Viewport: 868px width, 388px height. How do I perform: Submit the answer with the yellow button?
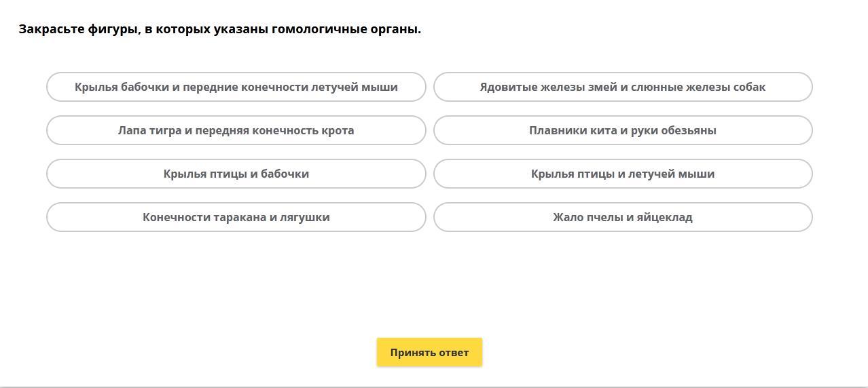(x=429, y=353)
